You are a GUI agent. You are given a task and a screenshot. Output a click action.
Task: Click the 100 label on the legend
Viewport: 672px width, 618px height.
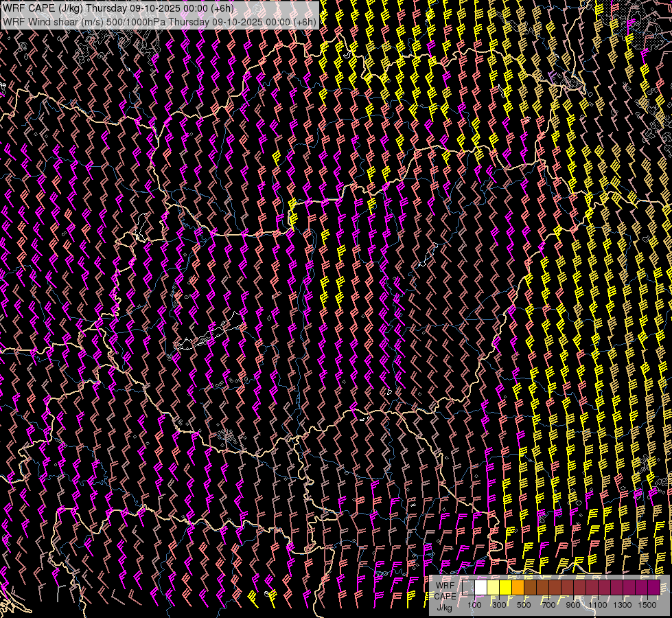(x=474, y=605)
